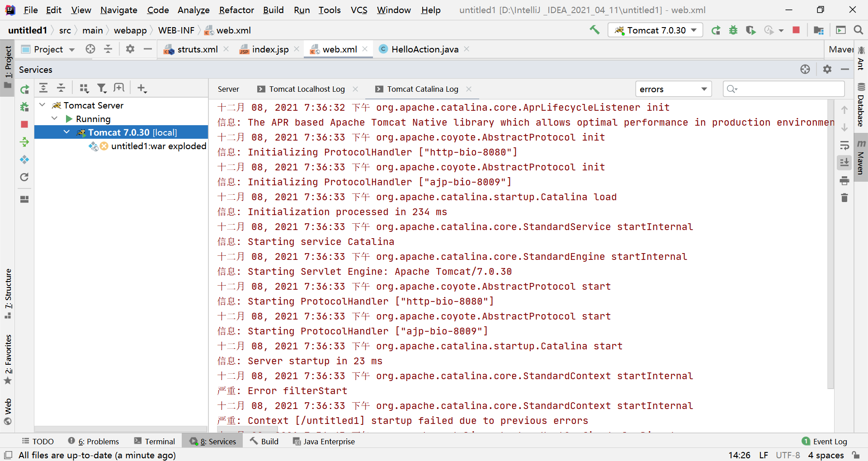Click the log search input field

pos(783,89)
